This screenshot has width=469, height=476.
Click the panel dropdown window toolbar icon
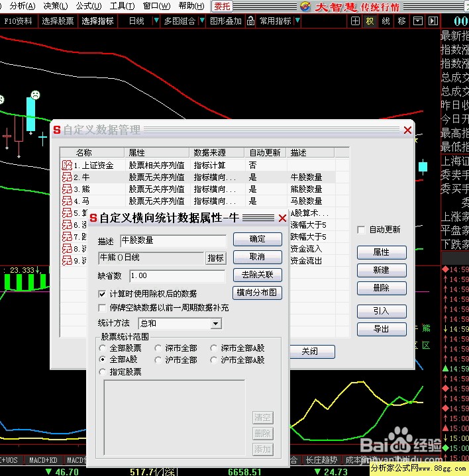[418, 21]
